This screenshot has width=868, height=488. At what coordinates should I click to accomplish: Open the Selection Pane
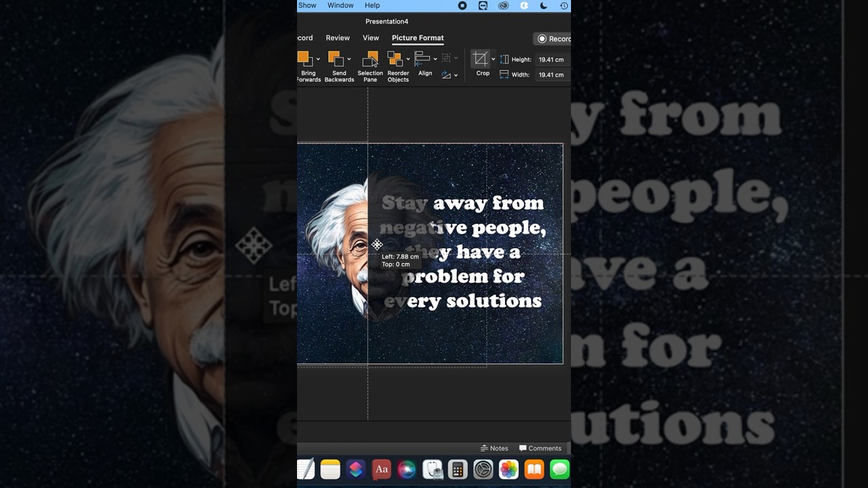[x=370, y=66]
